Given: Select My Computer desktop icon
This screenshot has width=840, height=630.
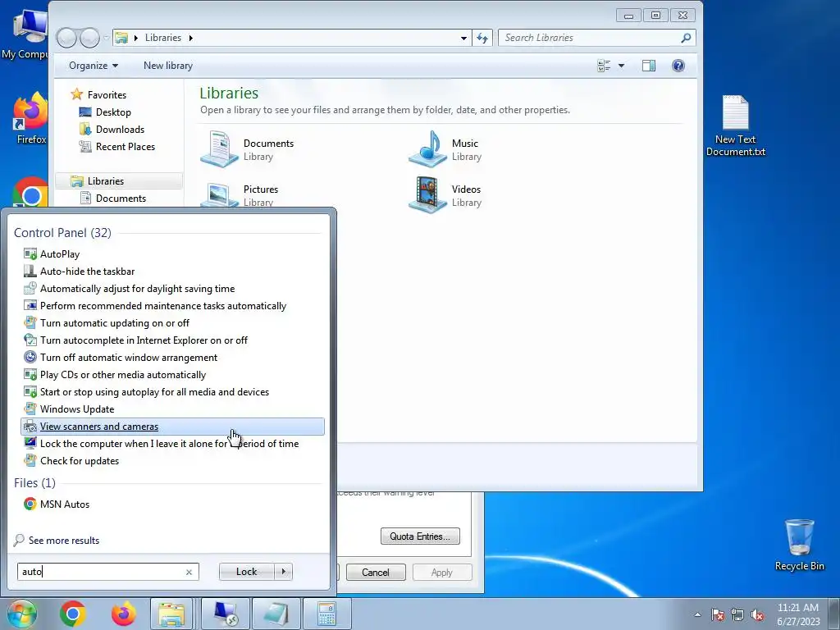Looking at the screenshot, I should tap(24, 34).
